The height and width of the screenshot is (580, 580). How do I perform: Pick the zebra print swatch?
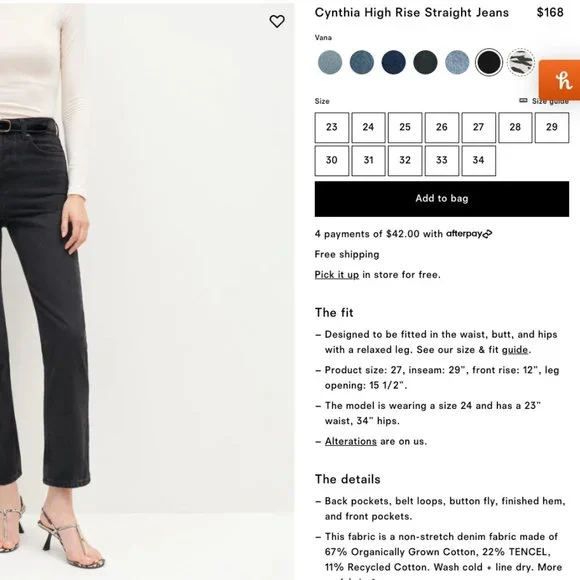pos(521,62)
